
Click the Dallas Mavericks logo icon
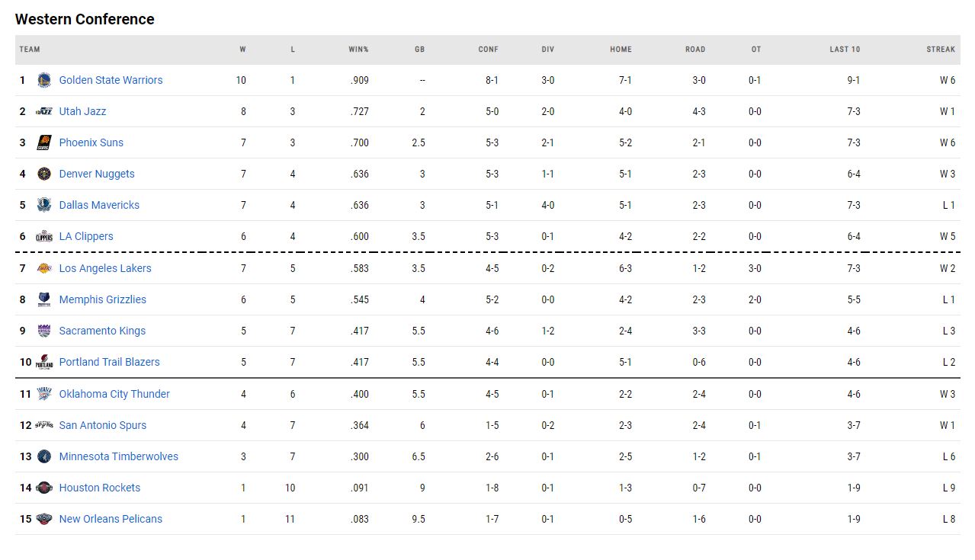pyautogui.click(x=44, y=205)
